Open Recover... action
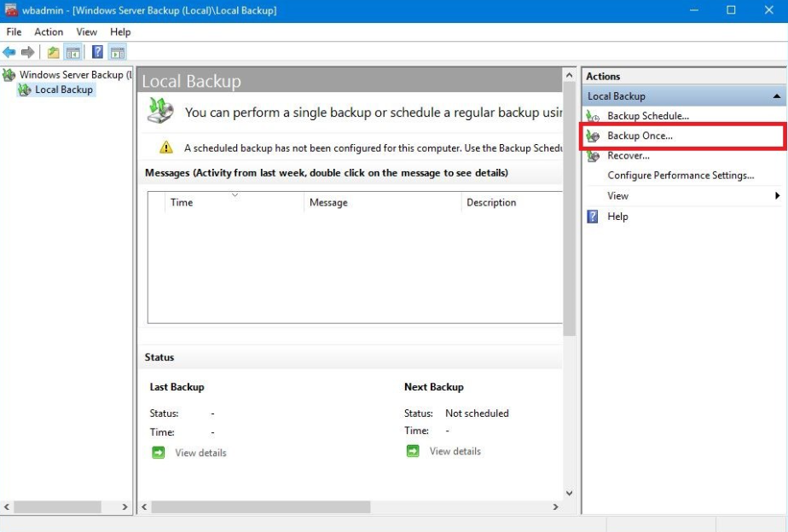This screenshot has height=532, width=788. coord(629,156)
